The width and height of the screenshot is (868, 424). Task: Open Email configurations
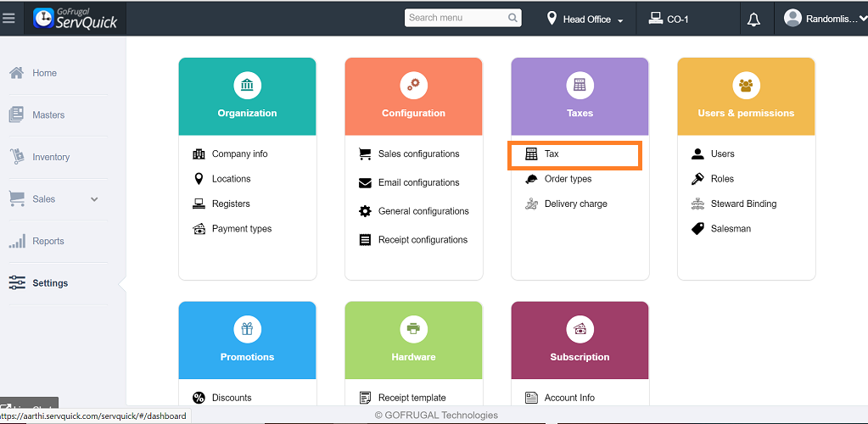pyautogui.click(x=418, y=182)
